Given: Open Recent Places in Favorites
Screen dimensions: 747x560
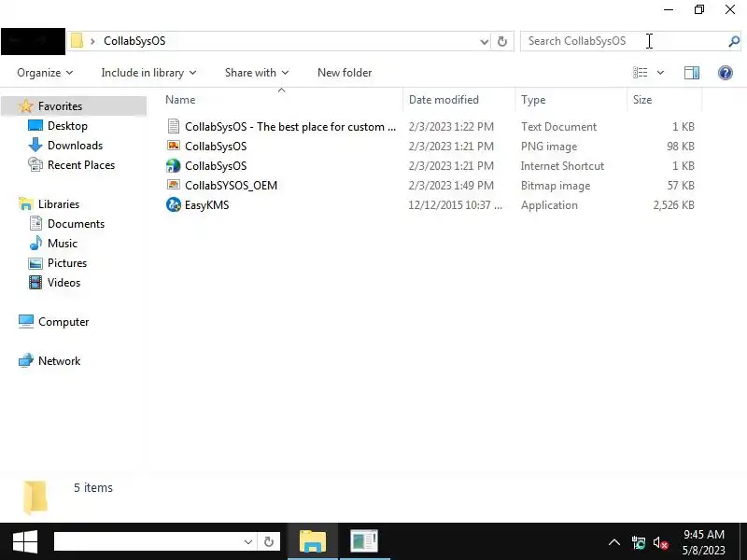Looking at the screenshot, I should coord(81,165).
